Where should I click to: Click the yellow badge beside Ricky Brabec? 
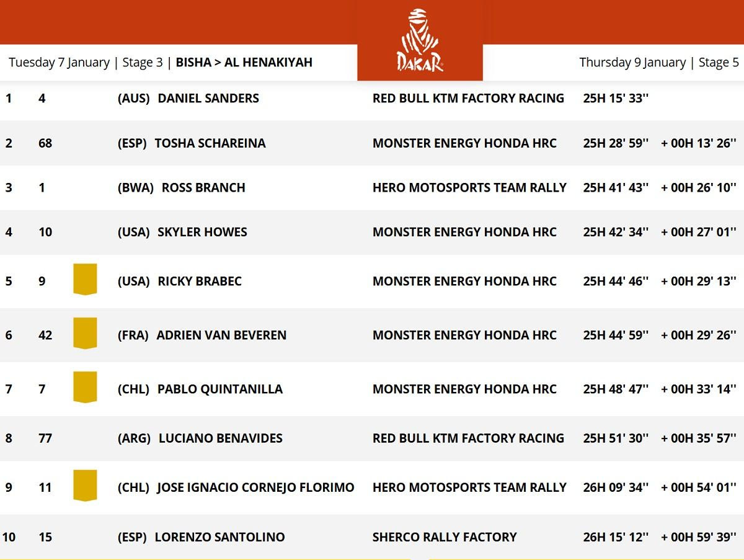click(85, 279)
